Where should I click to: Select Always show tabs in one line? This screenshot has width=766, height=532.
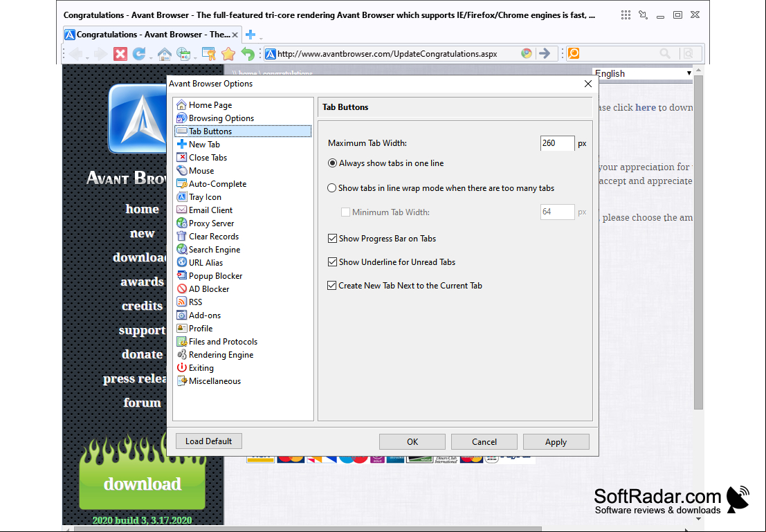pyautogui.click(x=332, y=163)
